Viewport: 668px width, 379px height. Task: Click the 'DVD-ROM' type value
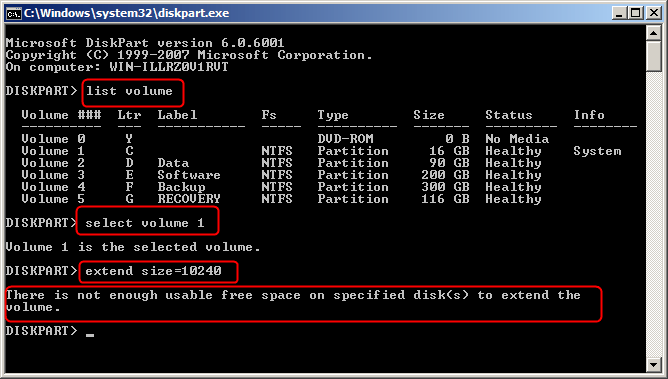(345, 139)
